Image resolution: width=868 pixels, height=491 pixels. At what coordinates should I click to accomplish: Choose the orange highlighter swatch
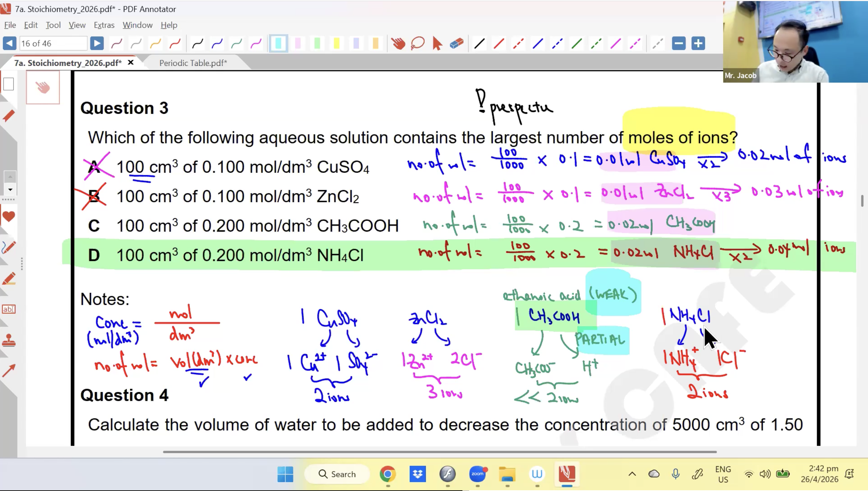[x=376, y=44]
